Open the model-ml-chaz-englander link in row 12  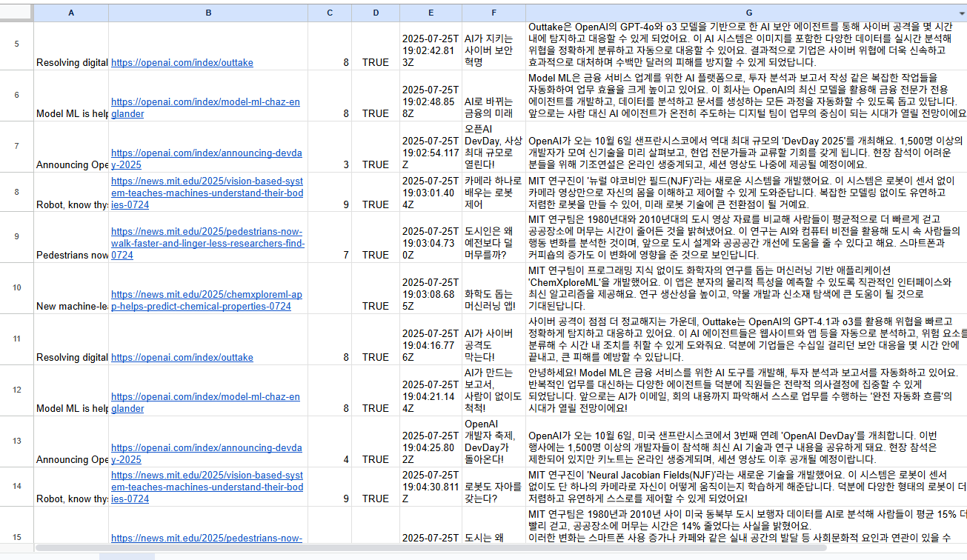[x=206, y=403]
